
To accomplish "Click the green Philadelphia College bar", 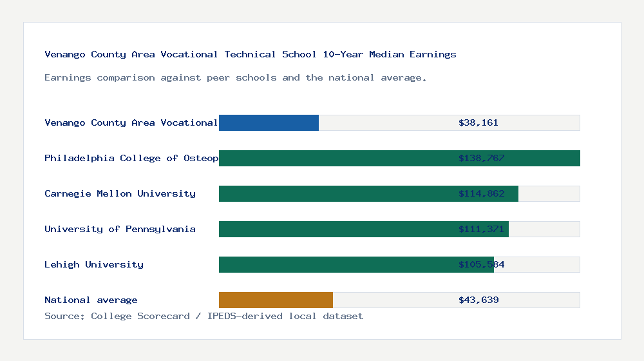I will pyautogui.click(x=399, y=159).
